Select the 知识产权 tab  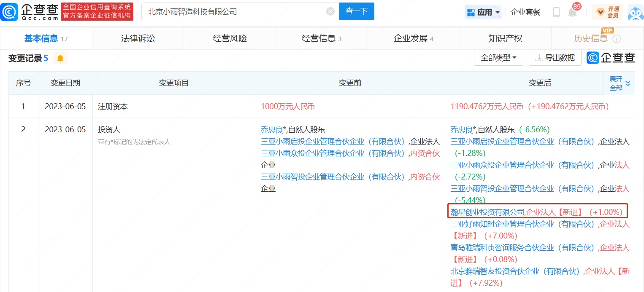click(505, 39)
